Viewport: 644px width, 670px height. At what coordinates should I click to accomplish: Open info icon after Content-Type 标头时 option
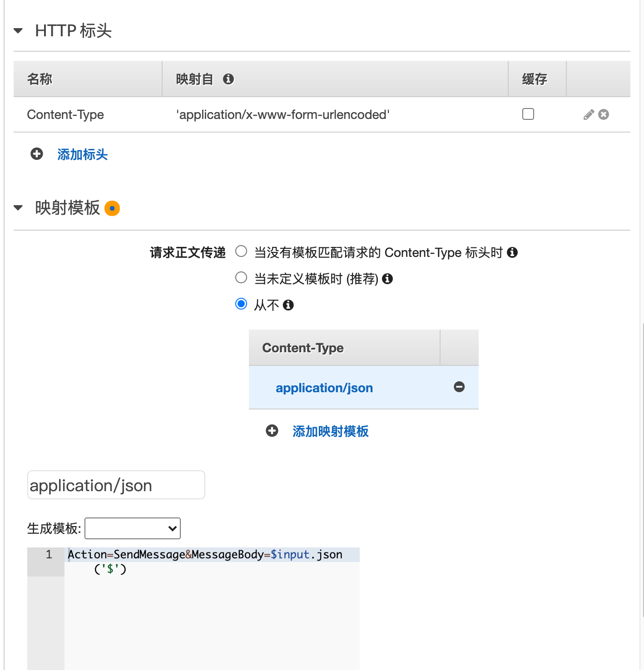pos(512,252)
